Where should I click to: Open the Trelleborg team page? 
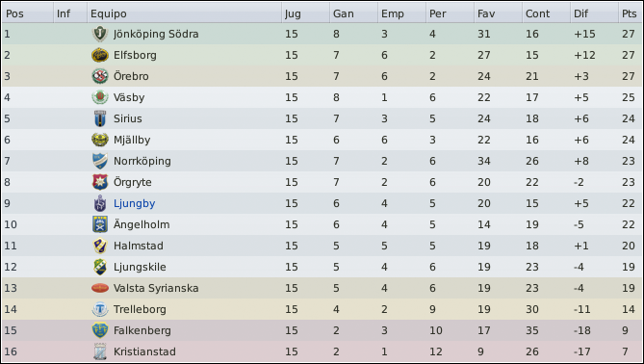(x=140, y=309)
